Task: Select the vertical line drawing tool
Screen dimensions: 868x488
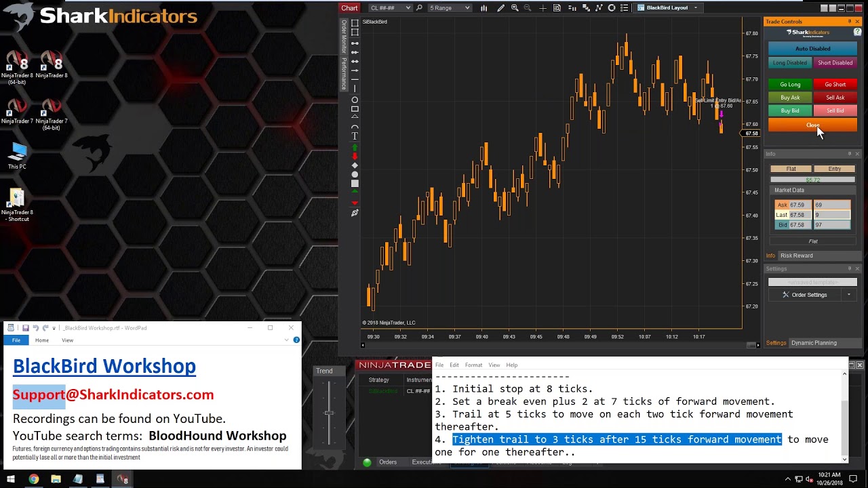Action: point(355,89)
